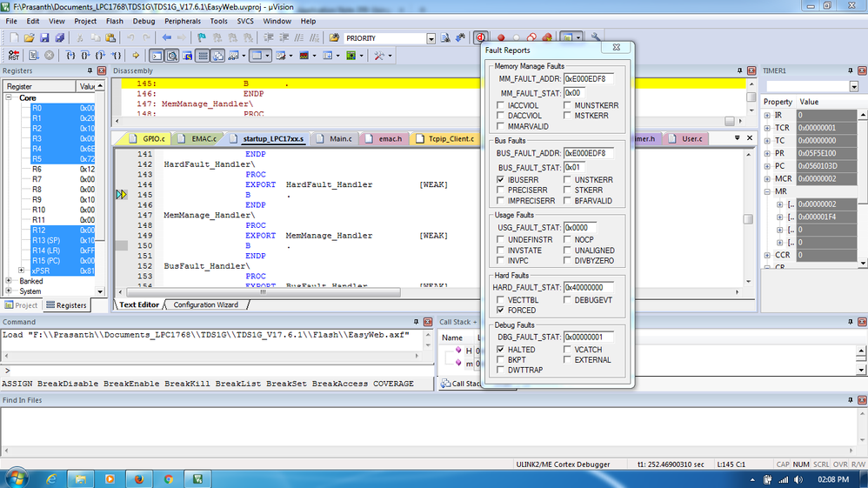Open the editor tab list dropdown arrow
Screen dimensions: 868x488
point(737,138)
